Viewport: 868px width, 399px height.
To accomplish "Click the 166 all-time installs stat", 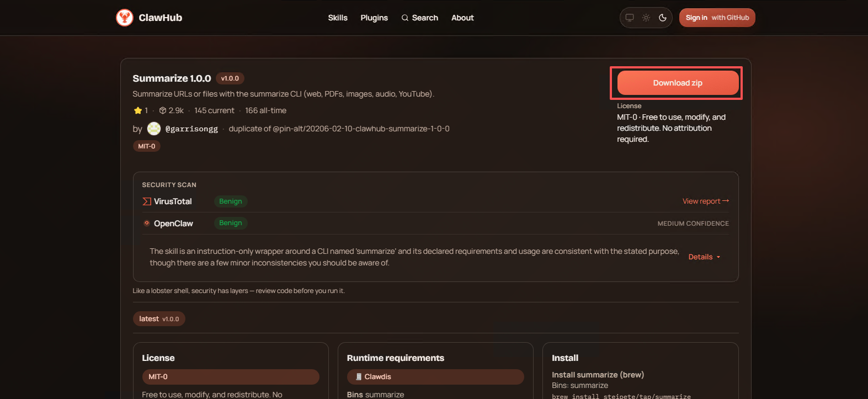I will 265,110.
